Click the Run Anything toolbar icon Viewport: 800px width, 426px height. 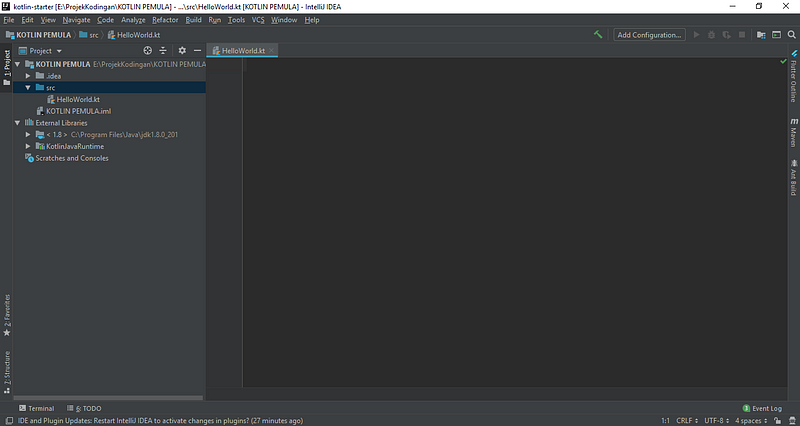coord(776,35)
